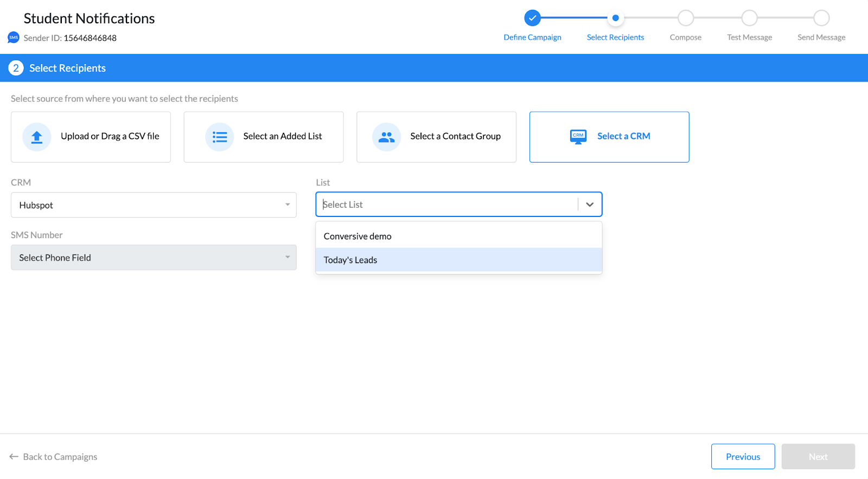Collapse the list dropdown chevron
868x479 pixels.
590,205
